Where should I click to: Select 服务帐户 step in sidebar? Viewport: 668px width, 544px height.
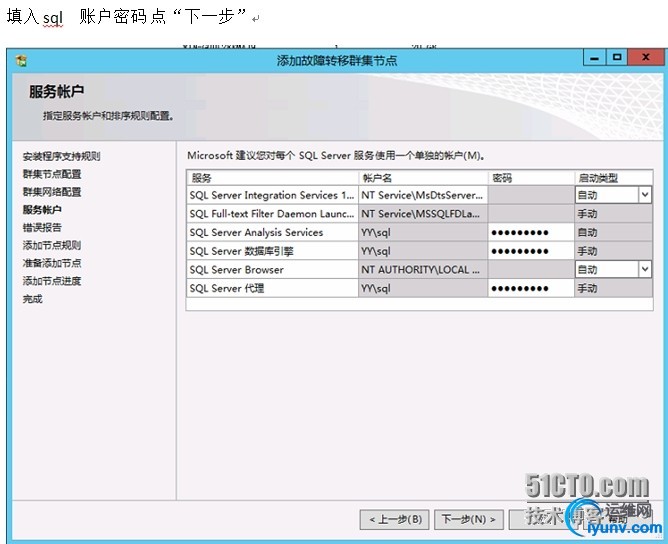pos(42,210)
